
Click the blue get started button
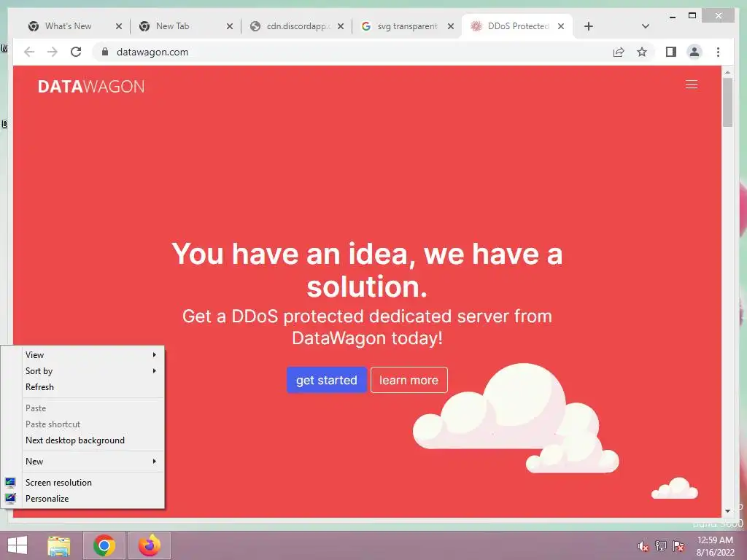pyautogui.click(x=326, y=380)
